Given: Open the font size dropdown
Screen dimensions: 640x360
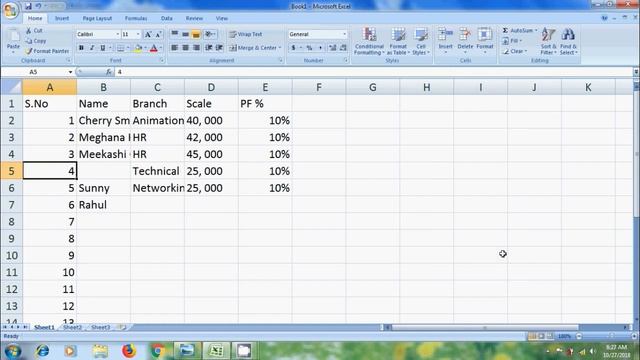Looking at the screenshot, I should [138, 34].
